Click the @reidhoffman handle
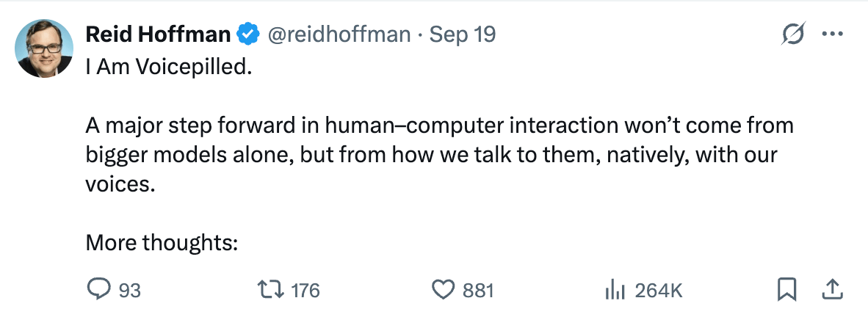Screen dimensions: 868x320 pos(340,34)
